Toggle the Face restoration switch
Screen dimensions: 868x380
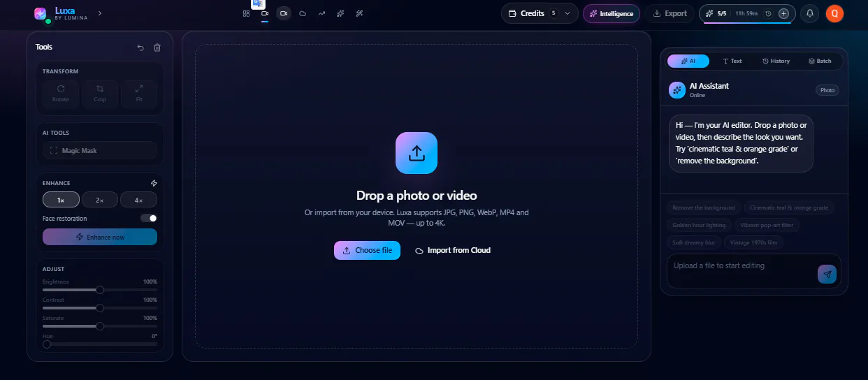(149, 218)
